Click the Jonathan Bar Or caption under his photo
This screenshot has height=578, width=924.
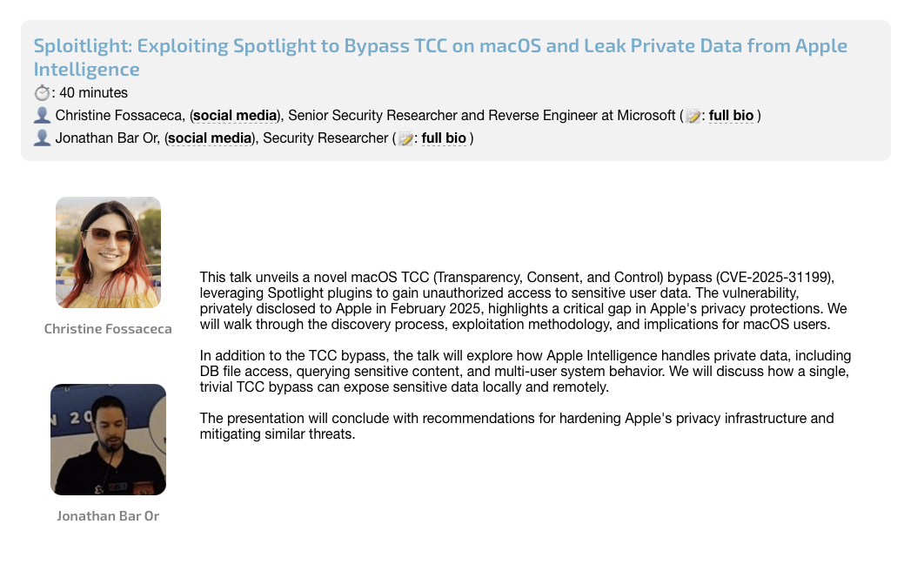pos(108,516)
